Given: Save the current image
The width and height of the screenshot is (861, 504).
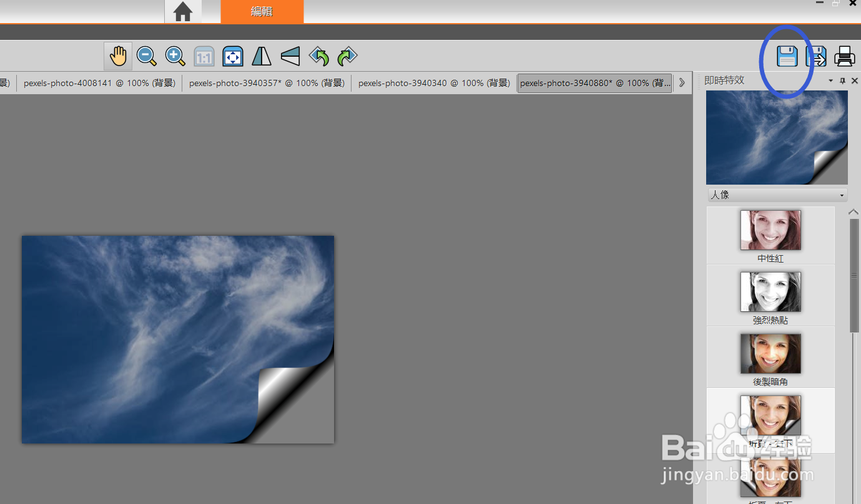Looking at the screenshot, I should [x=787, y=57].
